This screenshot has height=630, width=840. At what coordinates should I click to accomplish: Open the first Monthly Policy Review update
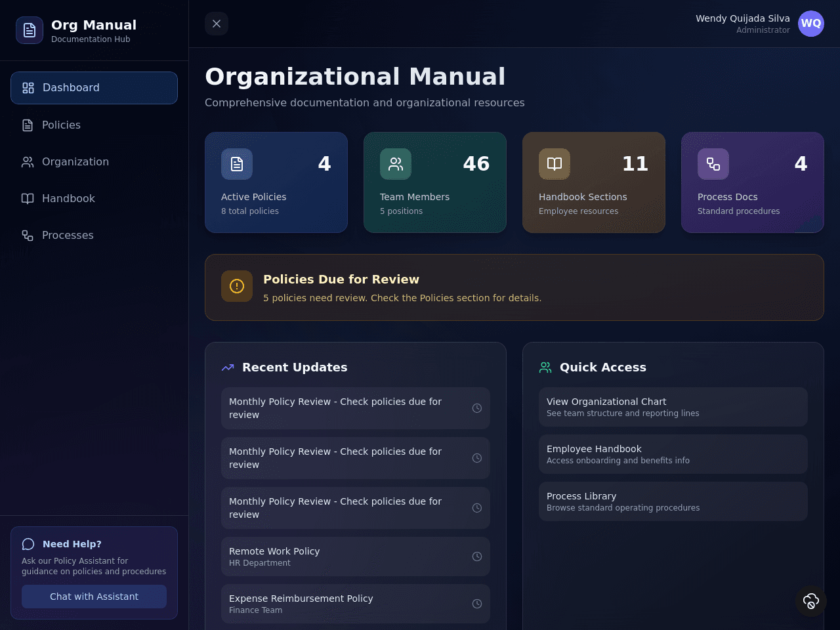356,408
